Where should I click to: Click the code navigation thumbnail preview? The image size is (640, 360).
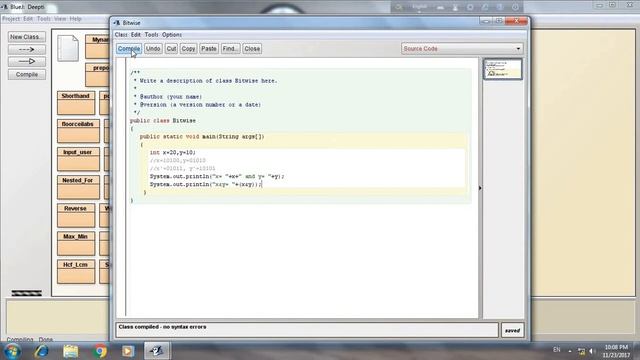point(502,69)
